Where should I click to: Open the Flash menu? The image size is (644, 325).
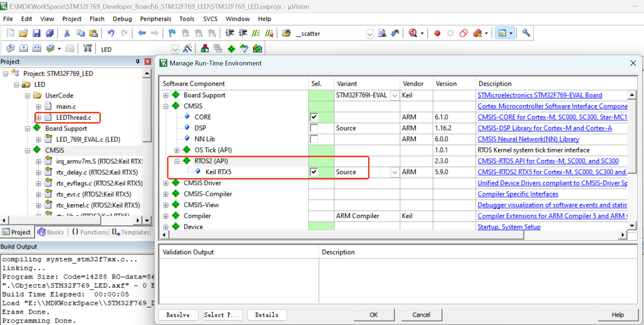97,19
